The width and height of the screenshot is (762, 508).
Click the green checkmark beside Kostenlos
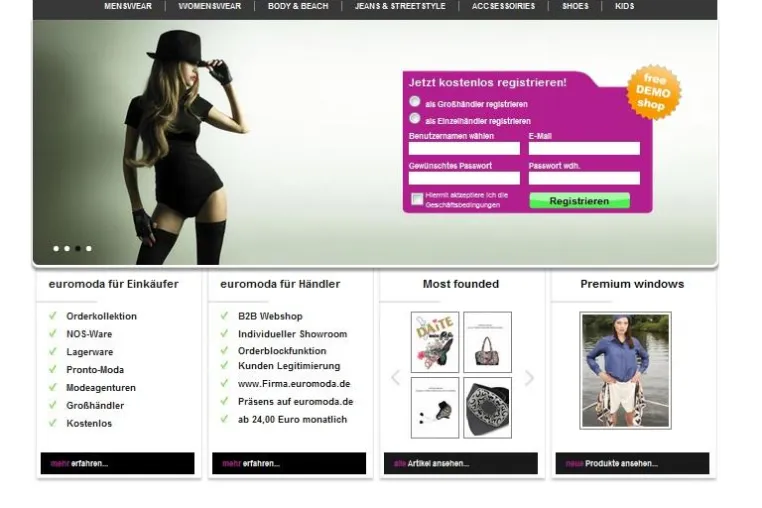coord(52,422)
